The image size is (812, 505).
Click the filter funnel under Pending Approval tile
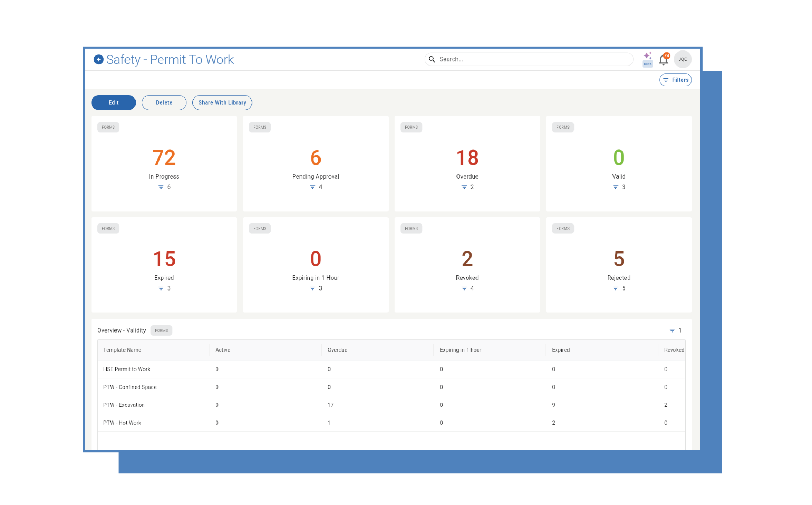click(312, 187)
